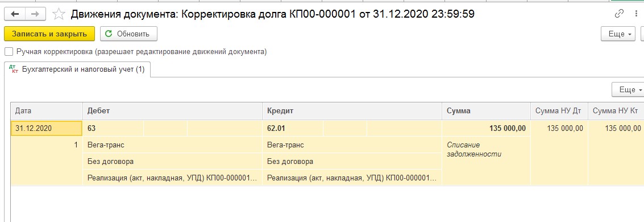This screenshot has width=644, height=222.
Task: Expand the top Еще dropdown
Action: click(x=618, y=34)
